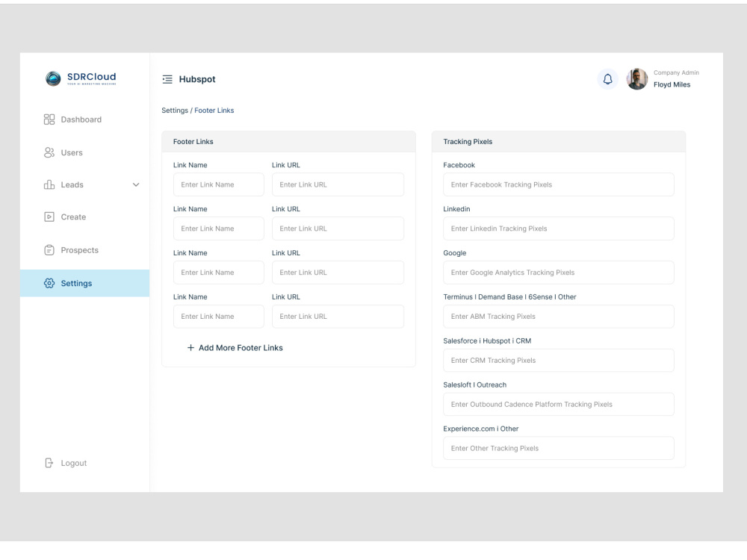
Task: Click the CRM Tracking Pixels field
Action: [558, 361]
